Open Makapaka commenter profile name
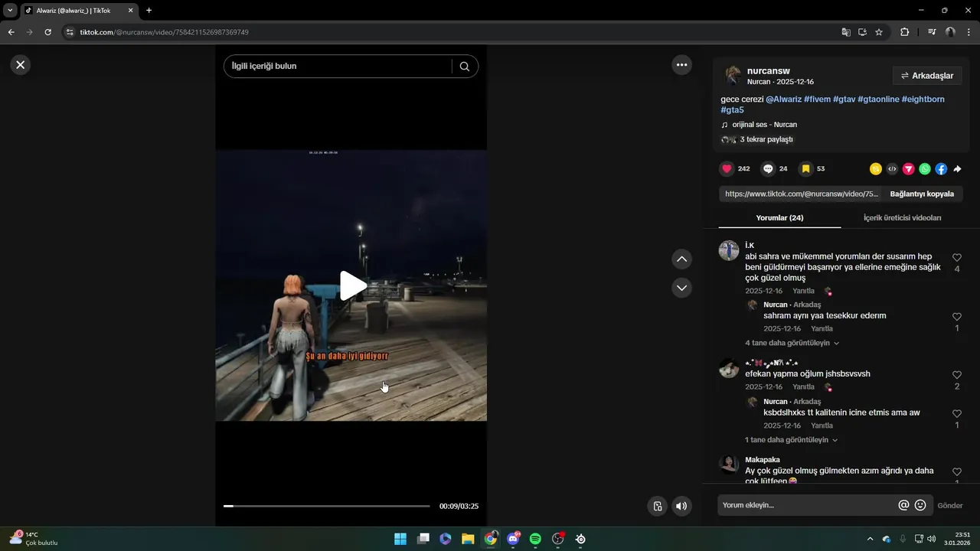Screen dimensions: 980x551 click(x=763, y=460)
